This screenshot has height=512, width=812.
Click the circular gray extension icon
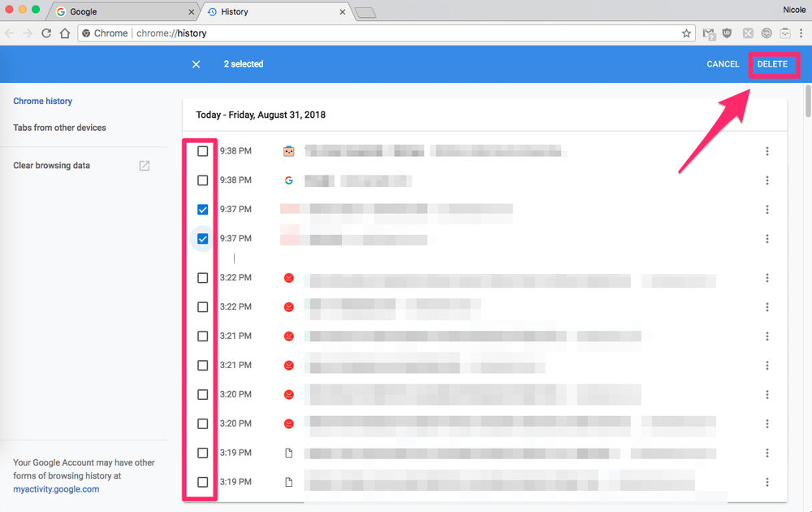pos(767,33)
